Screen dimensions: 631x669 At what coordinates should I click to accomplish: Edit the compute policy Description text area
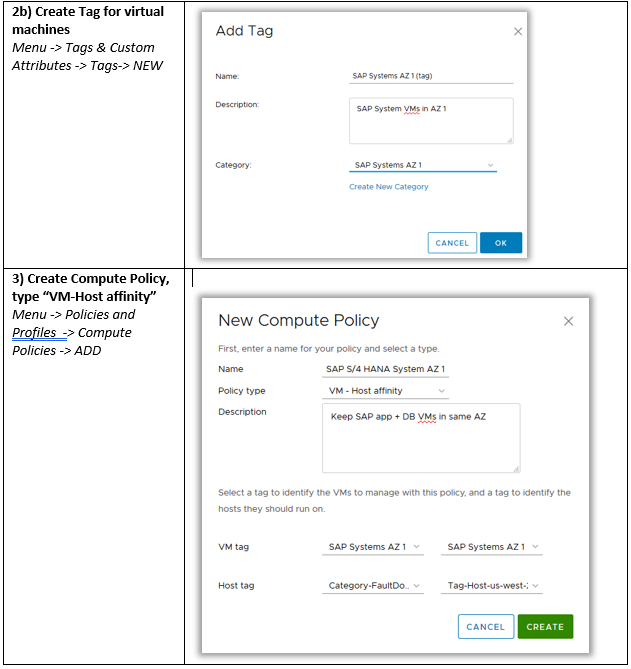[420, 437]
